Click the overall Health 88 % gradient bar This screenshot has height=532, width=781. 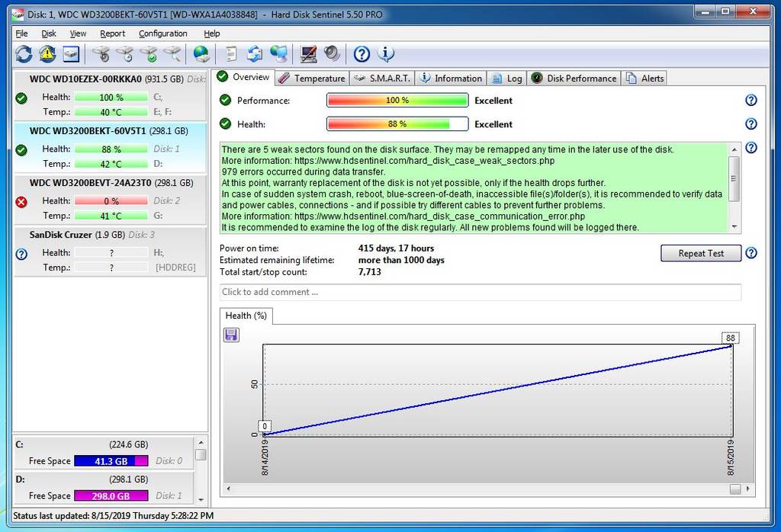(397, 124)
